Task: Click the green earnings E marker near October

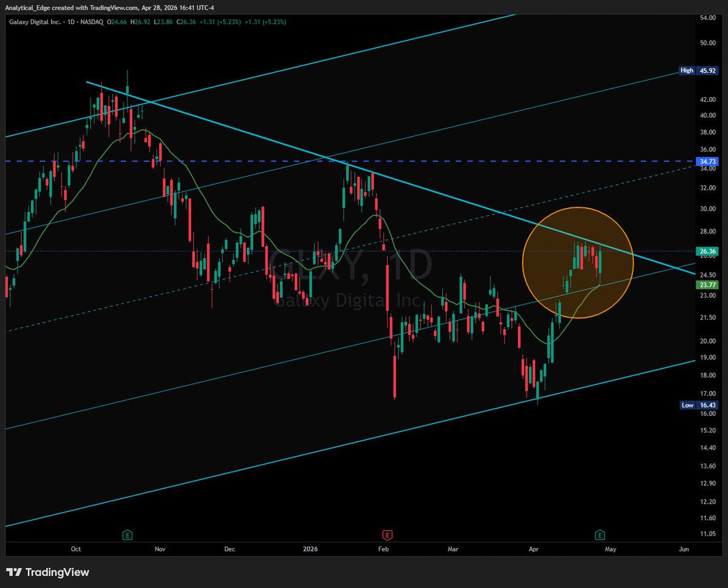Action: (127, 535)
